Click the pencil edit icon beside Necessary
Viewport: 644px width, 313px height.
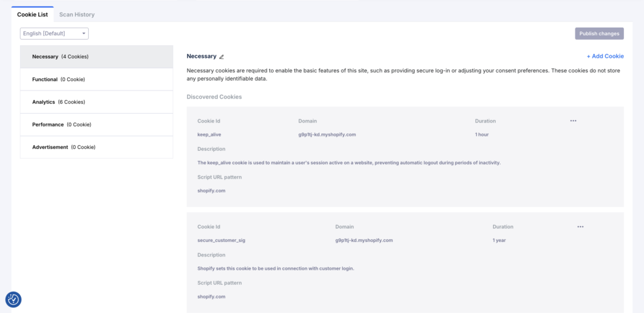tap(221, 57)
